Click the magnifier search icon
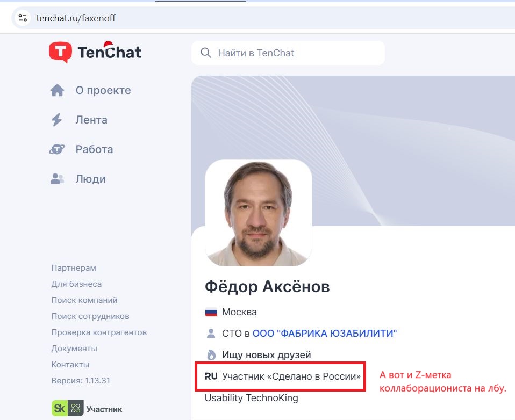515x420 pixels. pos(205,53)
